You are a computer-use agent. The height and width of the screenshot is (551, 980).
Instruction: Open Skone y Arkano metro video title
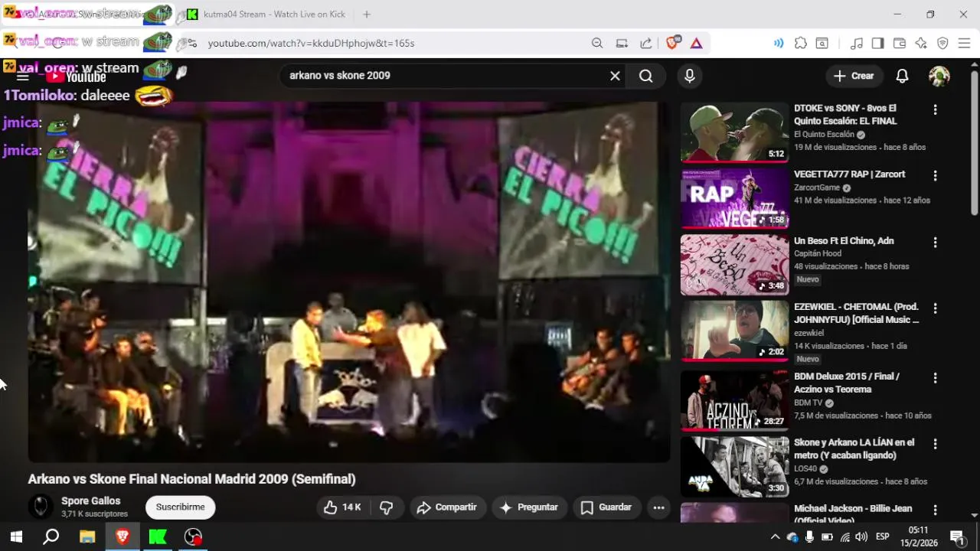tap(854, 449)
